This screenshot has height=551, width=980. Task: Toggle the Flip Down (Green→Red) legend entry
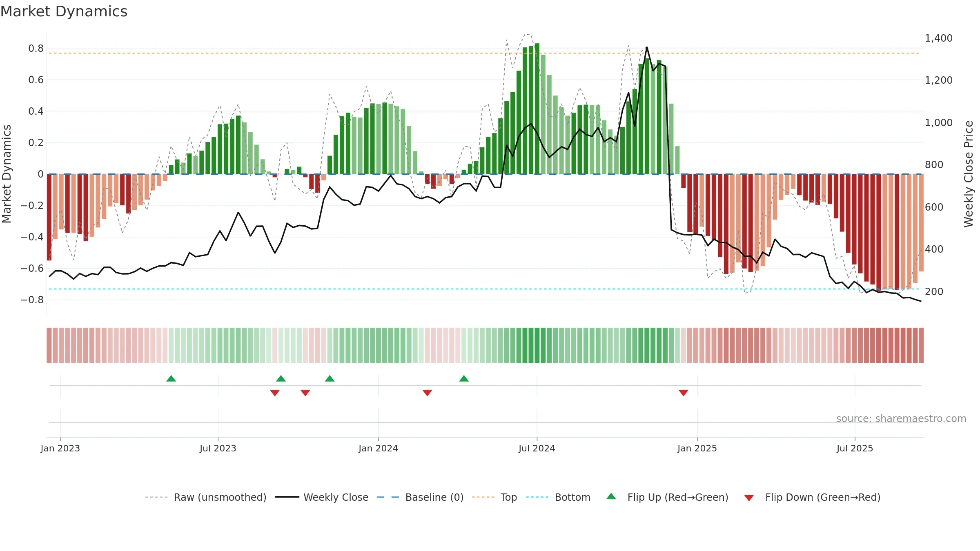tap(812, 497)
